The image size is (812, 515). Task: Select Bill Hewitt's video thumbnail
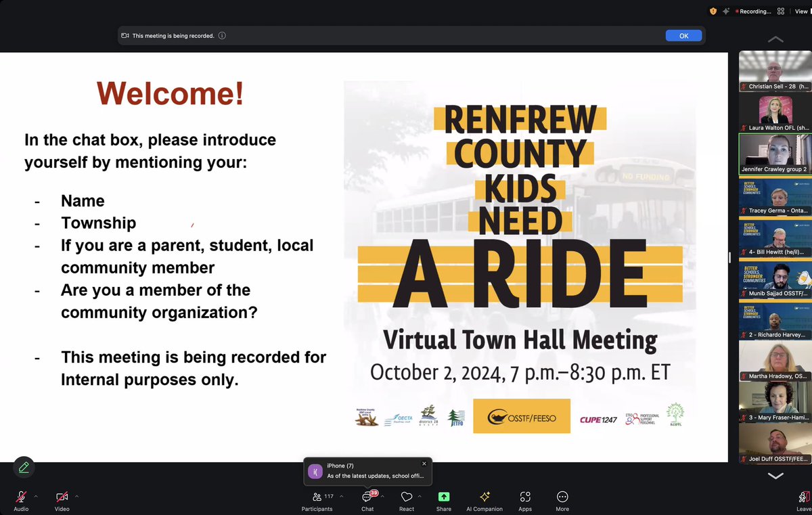(x=775, y=237)
